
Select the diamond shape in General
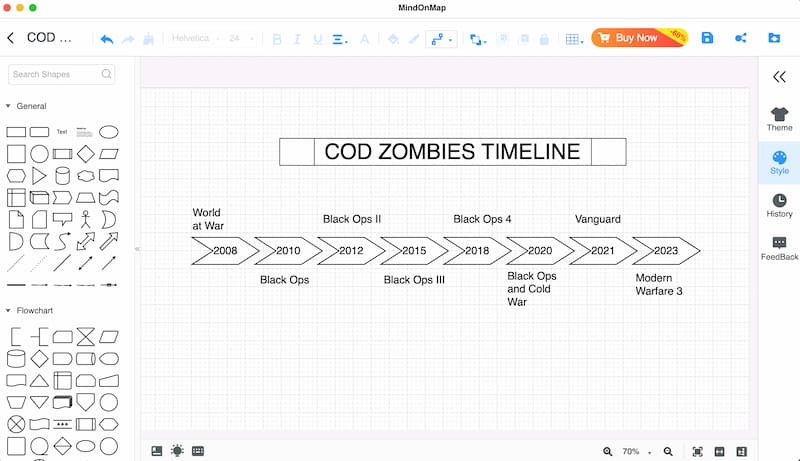[x=85, y=153]
